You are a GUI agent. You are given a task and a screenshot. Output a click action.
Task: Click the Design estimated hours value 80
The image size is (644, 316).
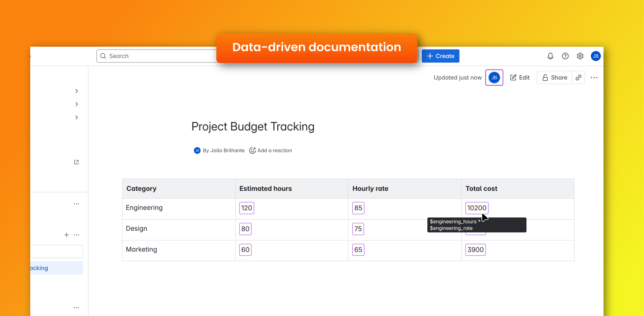tap(245, 229)
